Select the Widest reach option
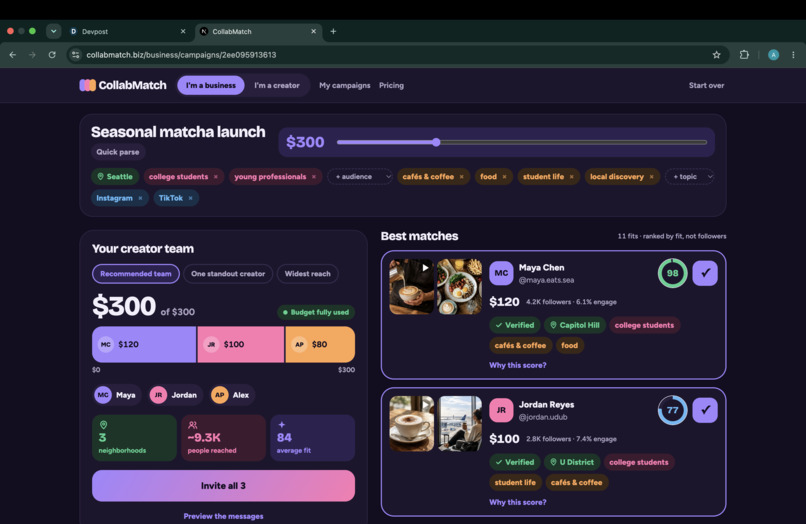 [x=307, y=274]
